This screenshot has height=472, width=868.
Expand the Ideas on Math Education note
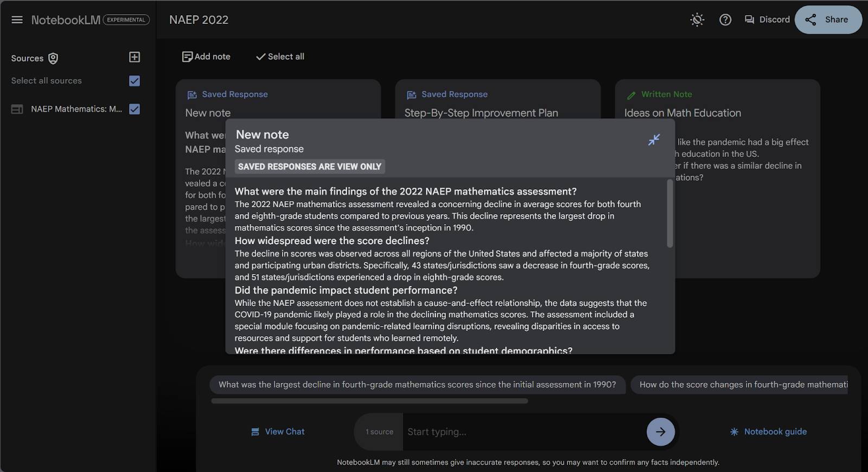(x=682, y=113)
